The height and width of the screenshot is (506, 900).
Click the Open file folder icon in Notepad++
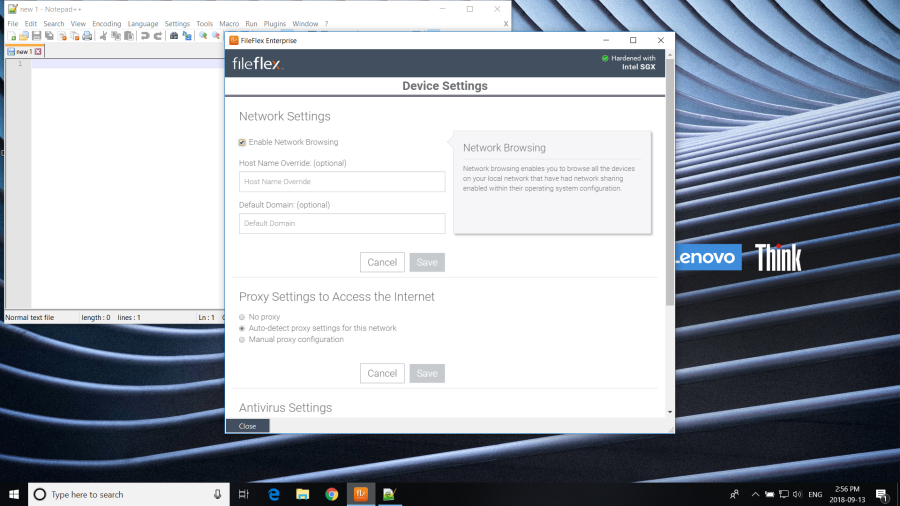(24, 36)
